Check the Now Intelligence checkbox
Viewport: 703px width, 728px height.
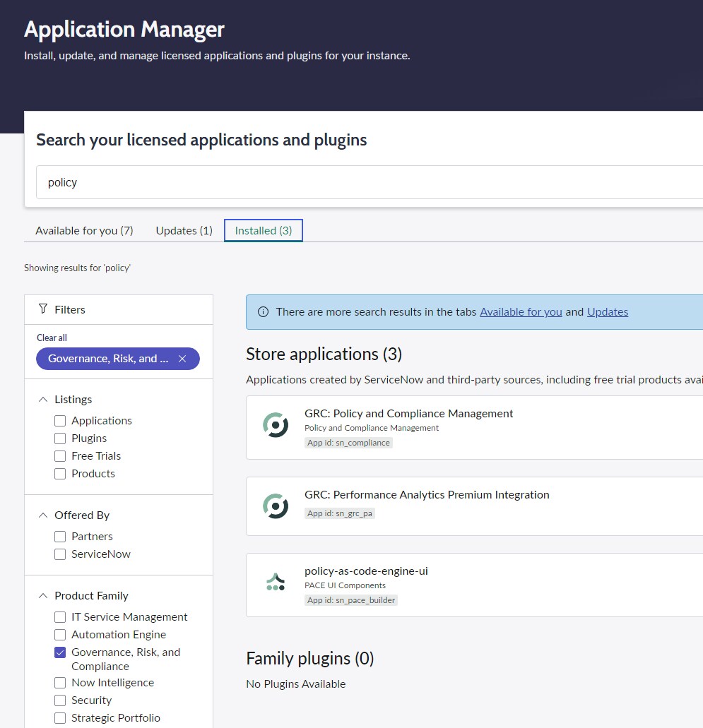[60, 683]
